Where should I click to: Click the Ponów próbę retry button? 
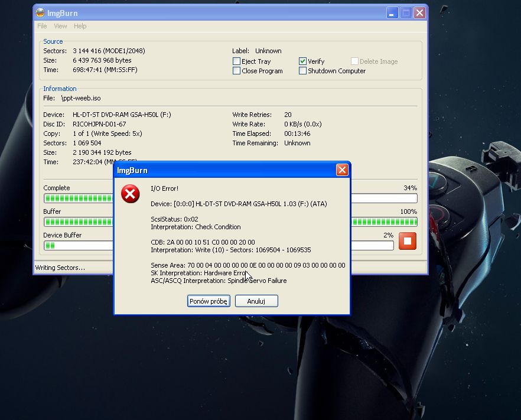[x=209, y=301]
